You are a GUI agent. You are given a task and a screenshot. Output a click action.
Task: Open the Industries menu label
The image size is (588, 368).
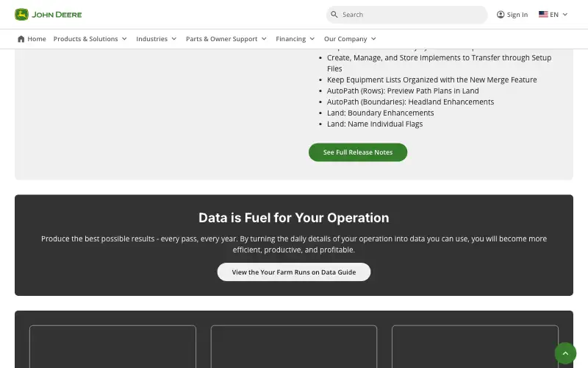[x=152, y=39]
